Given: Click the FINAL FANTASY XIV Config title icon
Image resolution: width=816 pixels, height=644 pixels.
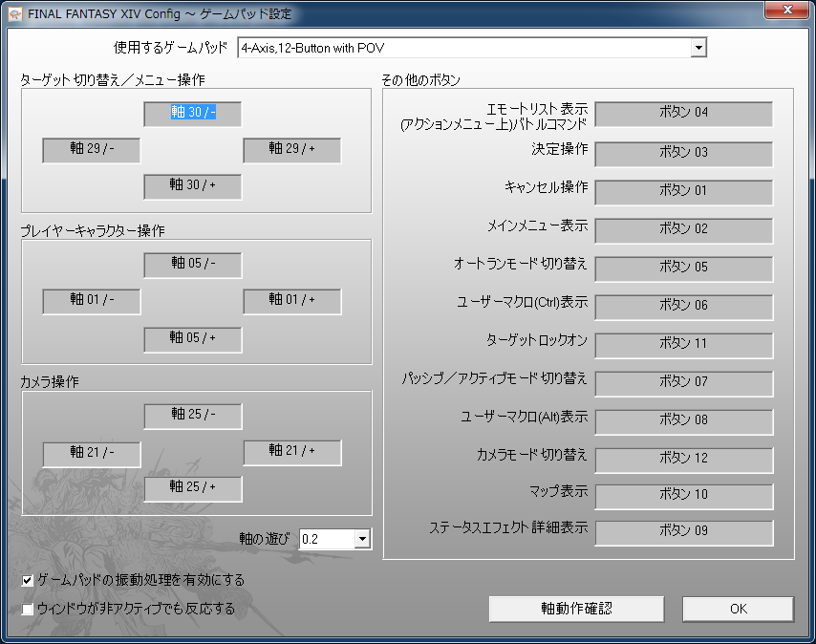Looking at the screenshot, I should [x=15, y=14].
